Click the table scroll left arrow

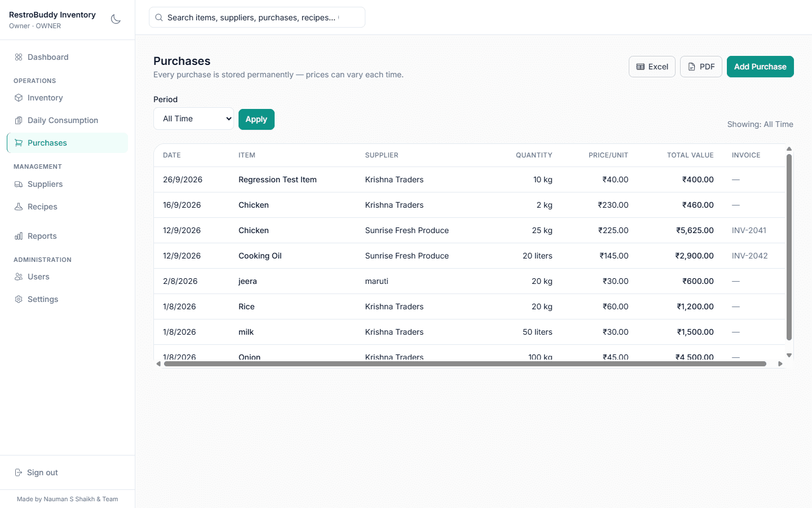pyautogui.click(x=158, y=364)
